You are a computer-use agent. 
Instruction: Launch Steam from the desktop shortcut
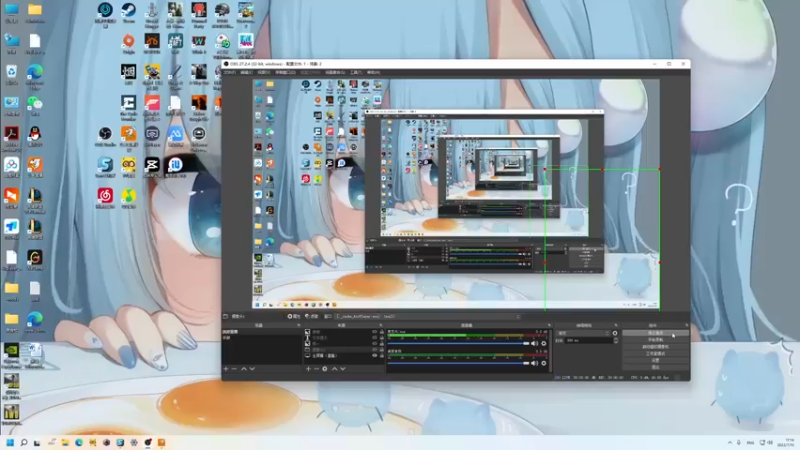129,12
